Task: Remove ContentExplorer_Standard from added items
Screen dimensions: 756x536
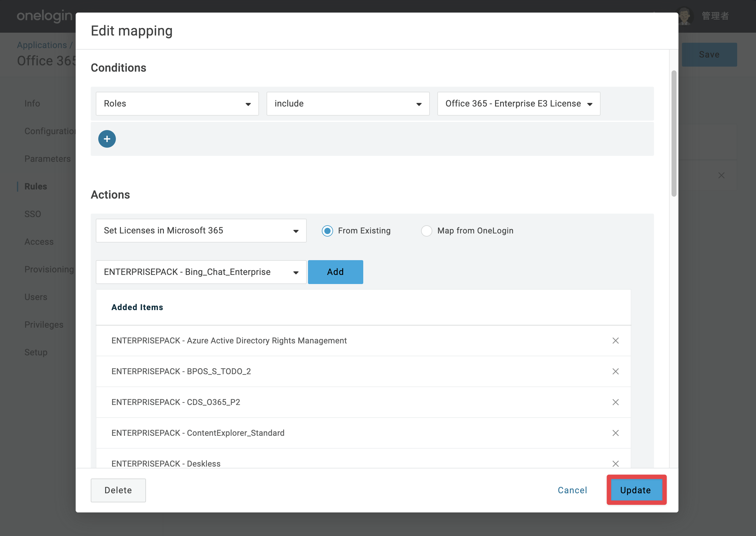Action: click(615, 433)
